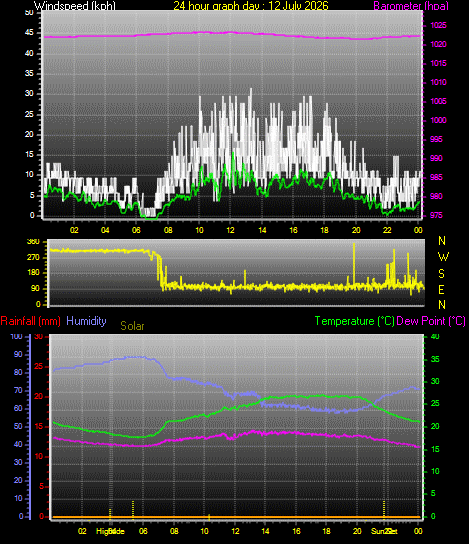Click the 30 value on the green temperature axis
The width and height of the screenshot is (469, 544).
[x=435, y=381]
